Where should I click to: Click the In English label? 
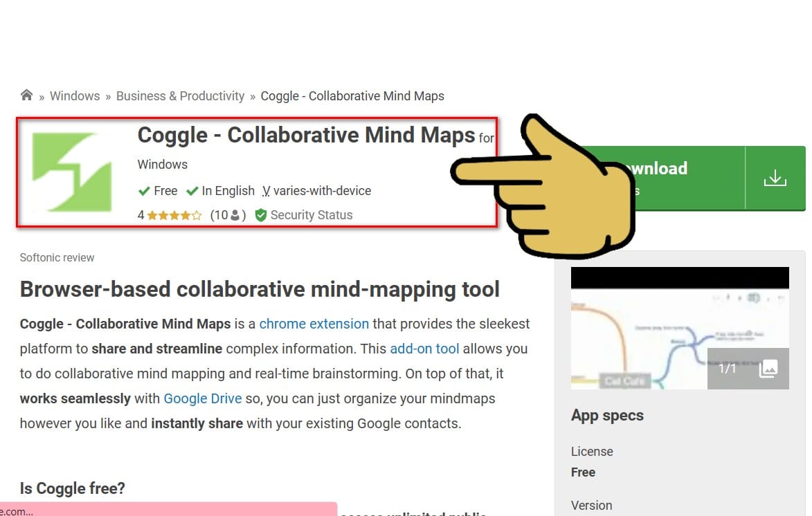pyautogui.click(x=228, y=191)
